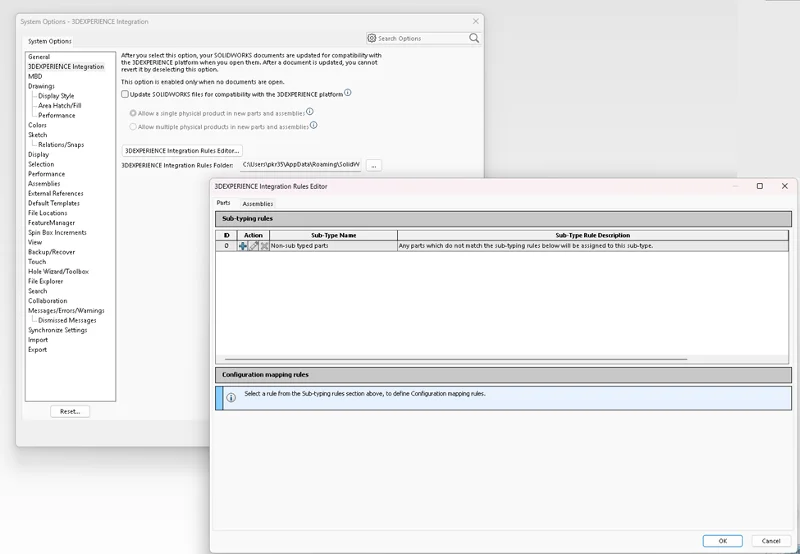Switch to the Parts tab

223,203
